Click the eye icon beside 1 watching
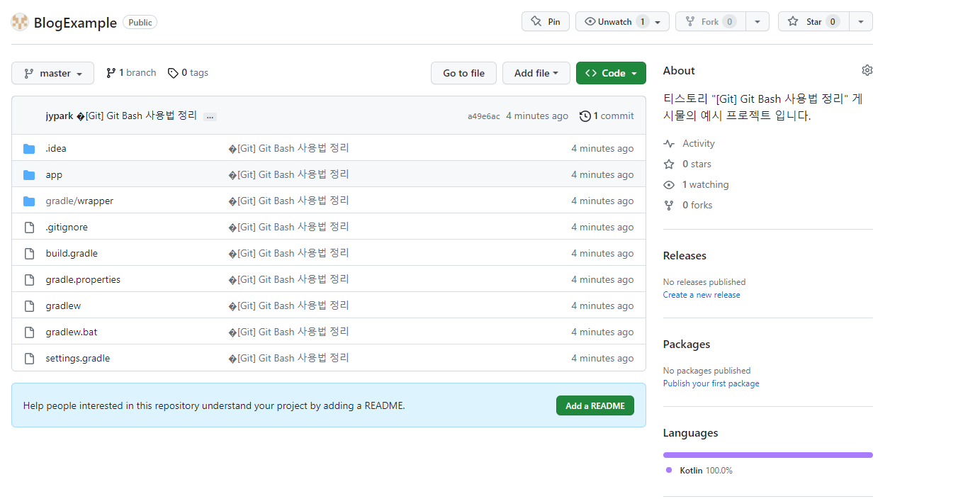The height and width of the screenshot is (499, 980). tap(669, 185)
